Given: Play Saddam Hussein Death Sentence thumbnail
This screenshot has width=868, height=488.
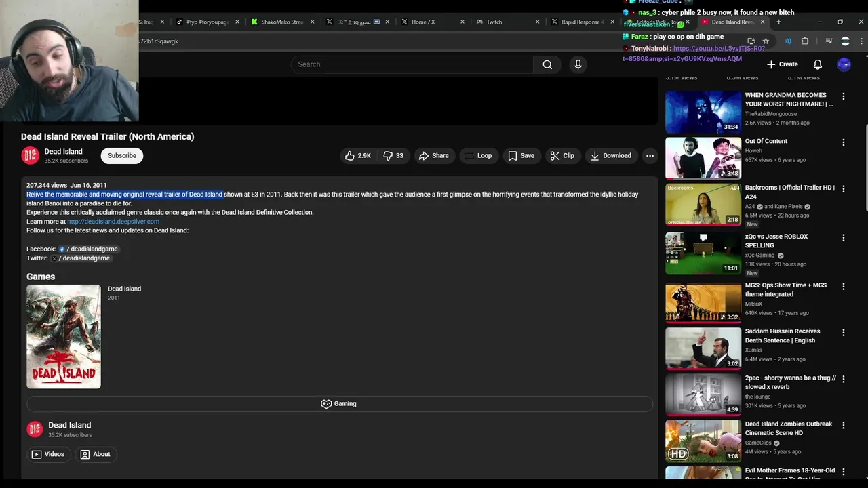Looking at the screenshot, I should click(703, 348).
